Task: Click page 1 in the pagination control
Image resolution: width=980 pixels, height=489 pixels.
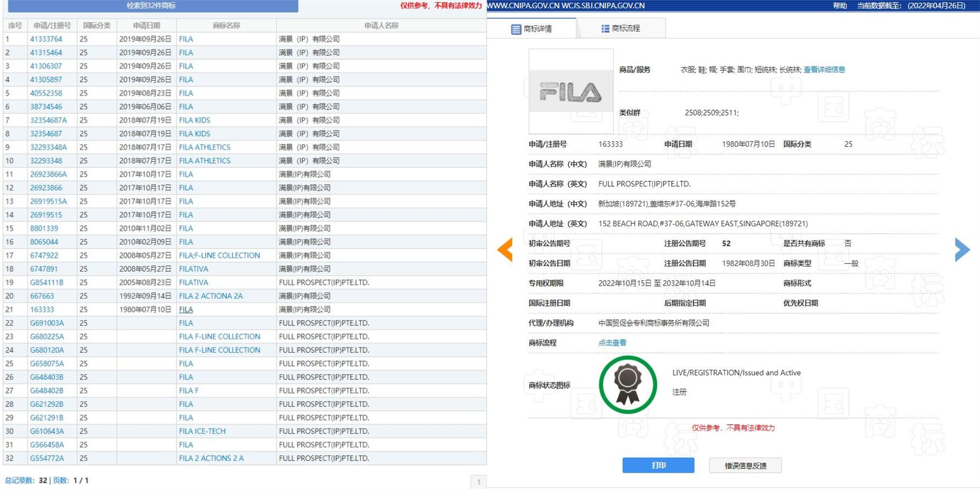Action: 478,480
